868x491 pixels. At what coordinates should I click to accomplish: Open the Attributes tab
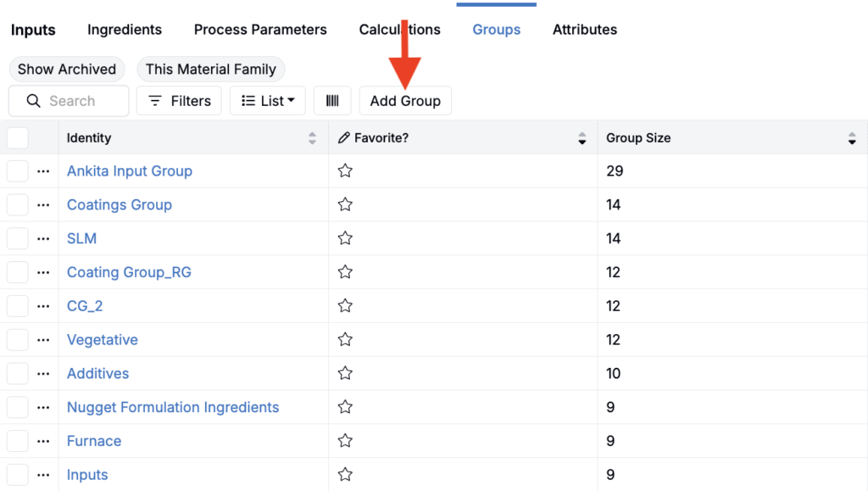[585, 30]
